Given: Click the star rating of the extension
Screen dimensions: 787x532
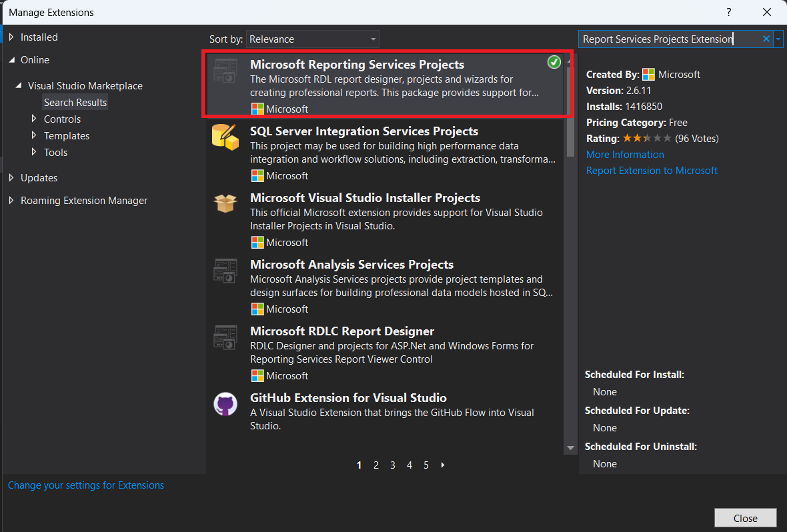Looking at the screenshot, I should (646, 138).
